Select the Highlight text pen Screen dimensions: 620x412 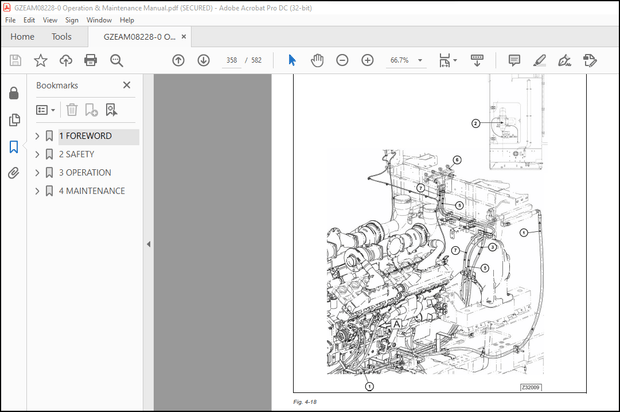pyautogui.click(x=539, y=60)
